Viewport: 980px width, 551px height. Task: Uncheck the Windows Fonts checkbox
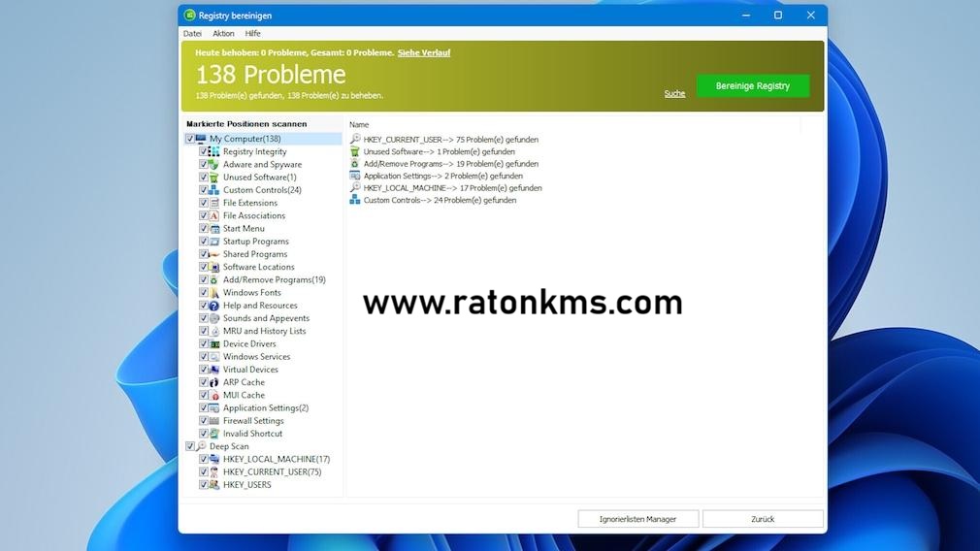click(x=203, y=292)
